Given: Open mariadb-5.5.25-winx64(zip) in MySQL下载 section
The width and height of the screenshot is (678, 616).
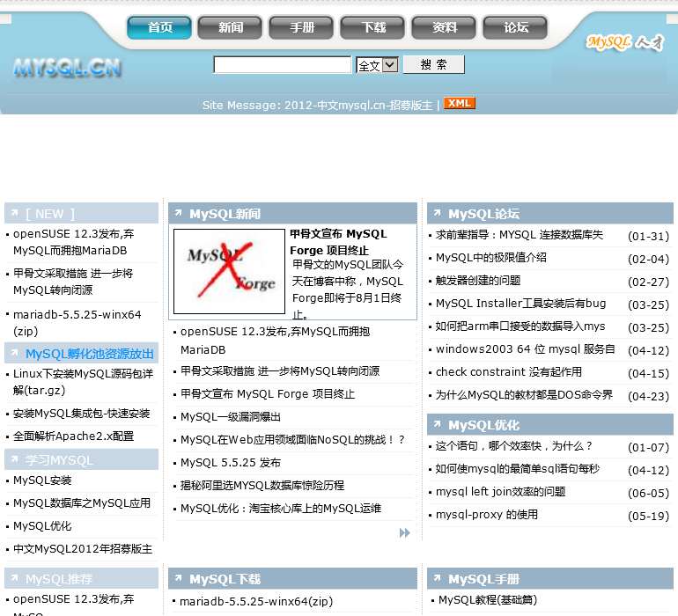Looking at the screenshot, I should pyautogui.click(x=256, y=601).
